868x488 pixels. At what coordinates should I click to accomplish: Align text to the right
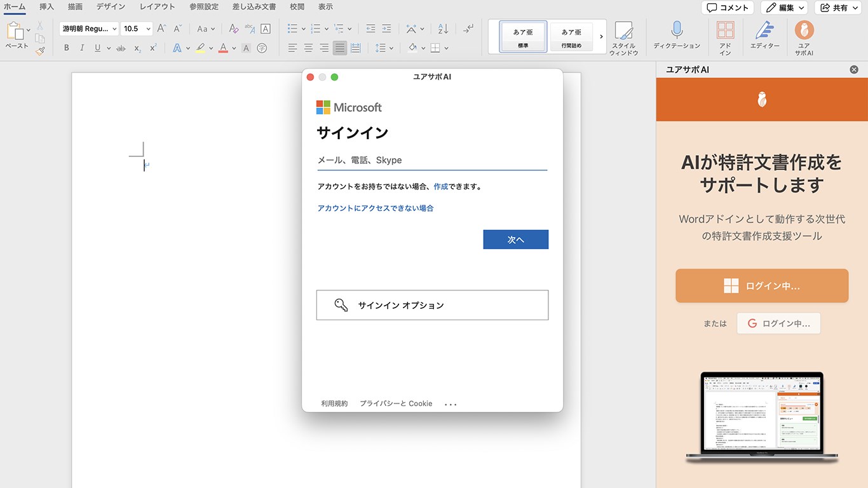[324, 48]
